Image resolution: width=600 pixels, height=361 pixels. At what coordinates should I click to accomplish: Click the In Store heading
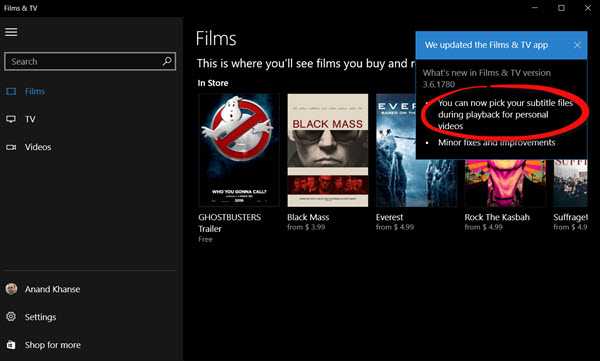point(213,83)
